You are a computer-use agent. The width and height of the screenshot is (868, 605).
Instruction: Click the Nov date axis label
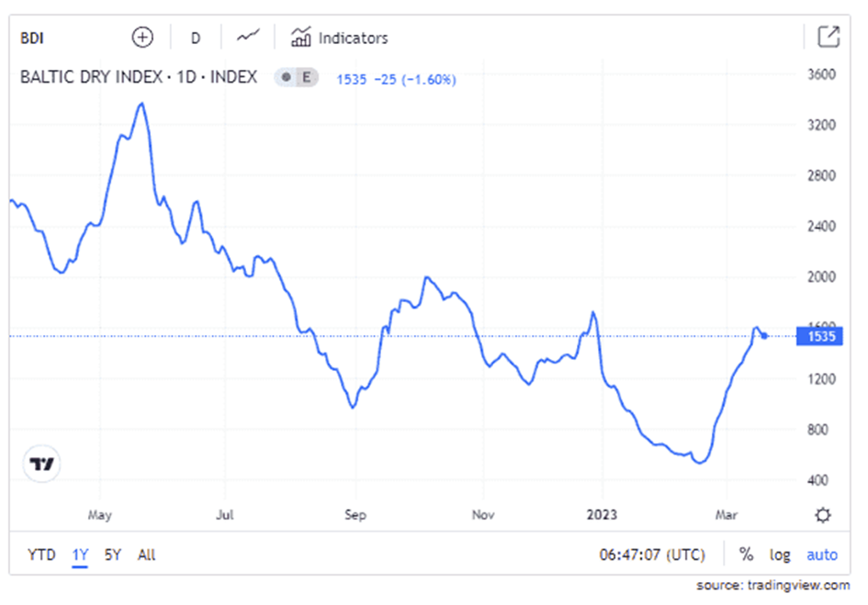[x=483, y=515]
